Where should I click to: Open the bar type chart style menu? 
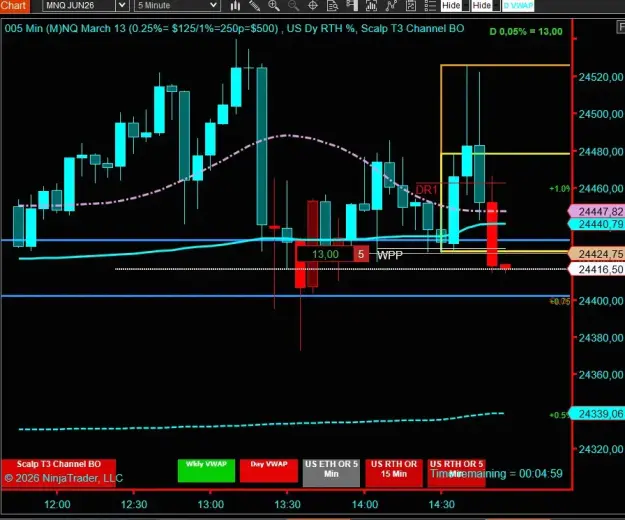[x=235, y=6]
